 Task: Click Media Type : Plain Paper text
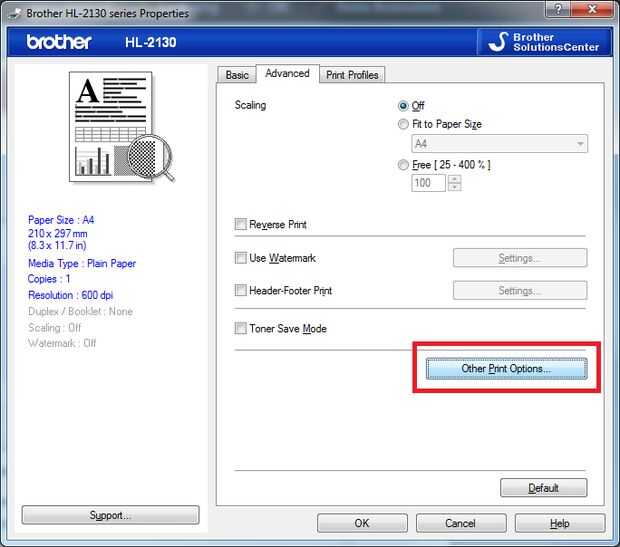click(82, 263)
